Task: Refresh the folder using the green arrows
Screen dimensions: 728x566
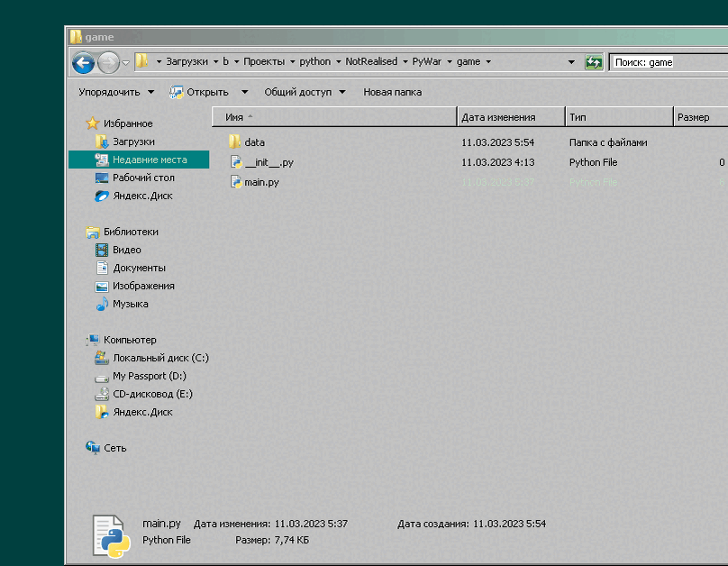Action: [594, 62]
